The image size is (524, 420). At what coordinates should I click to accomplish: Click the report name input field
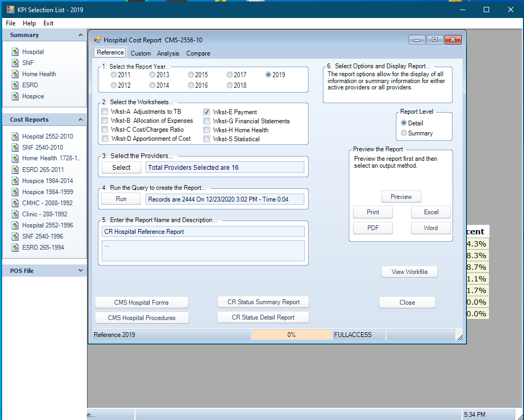pos(203,232)
